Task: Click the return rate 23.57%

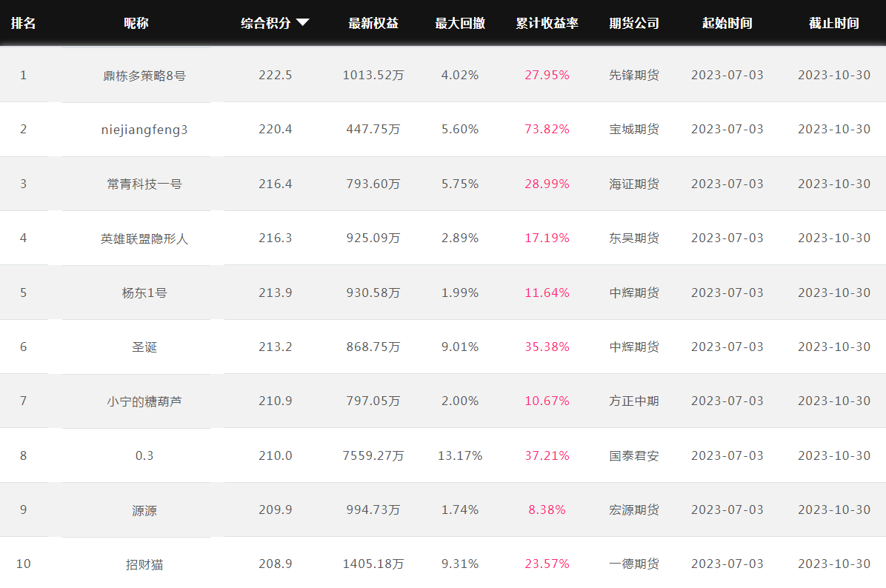Action: point(547,564)
